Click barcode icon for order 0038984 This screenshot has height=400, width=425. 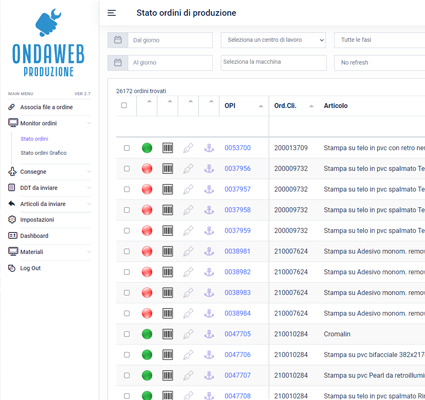168,313
